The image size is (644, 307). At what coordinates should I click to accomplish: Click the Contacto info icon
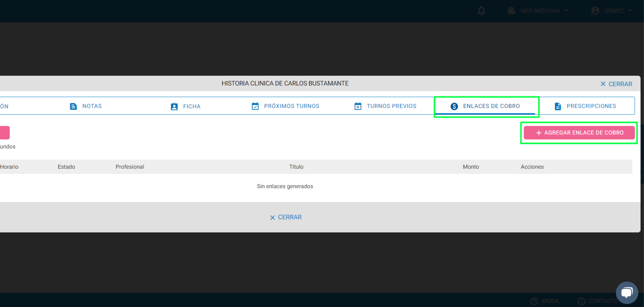[x=581, y=301]
